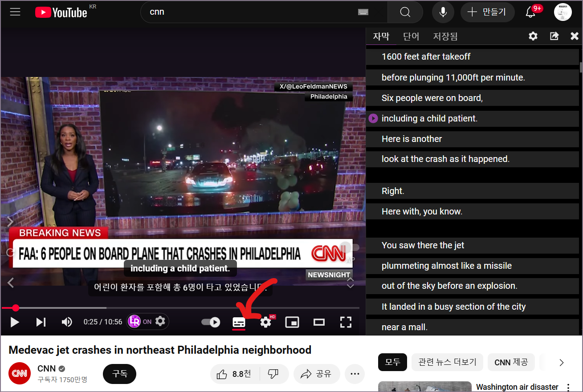Jump to 'look at the crash as it happened.'
583x392 pixels.
[473, 159]
